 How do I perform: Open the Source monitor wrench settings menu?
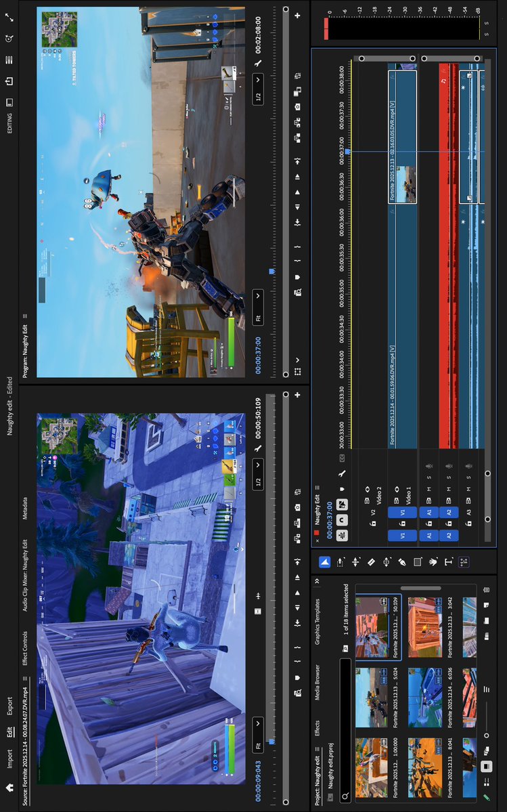point(258,448)
